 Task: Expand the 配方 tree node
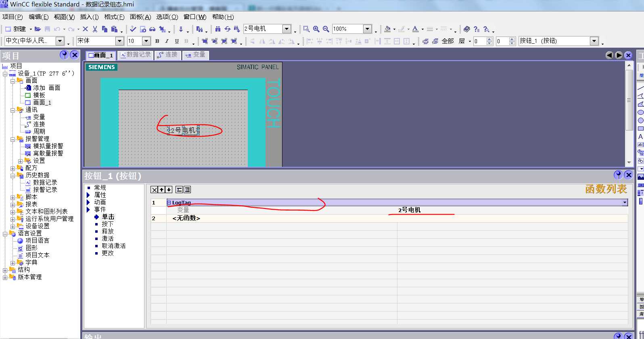[13, 168]
